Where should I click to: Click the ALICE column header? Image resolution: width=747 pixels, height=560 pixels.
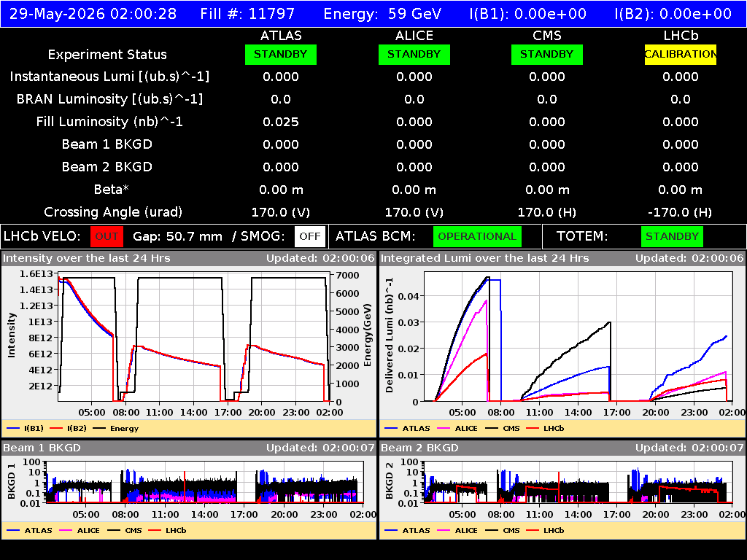click(x=414, y=36)
